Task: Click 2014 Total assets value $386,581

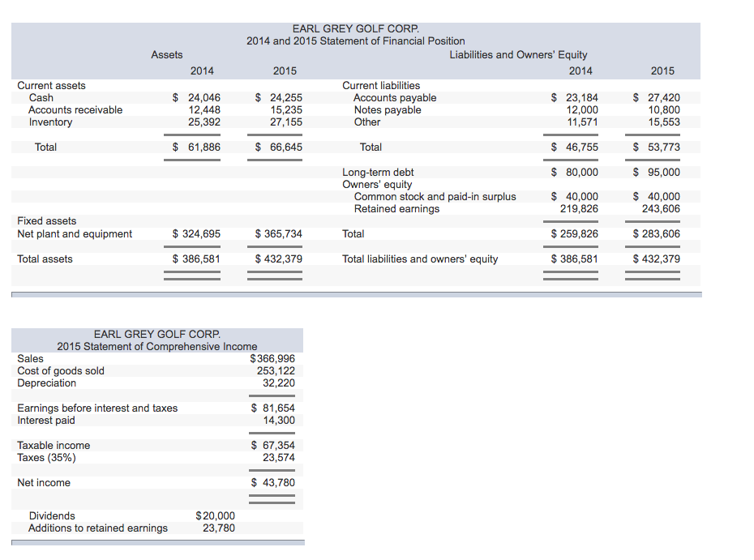Action: point(196,259)
